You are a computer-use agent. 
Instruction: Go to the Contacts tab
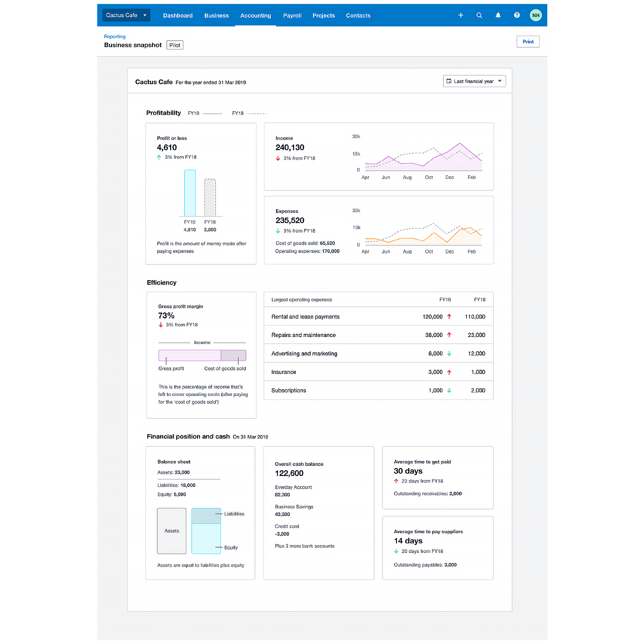pos(358,15)
